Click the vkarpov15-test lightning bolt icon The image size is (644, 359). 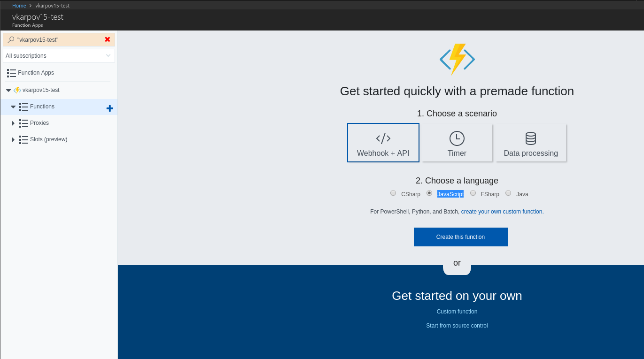tap(17, 90)
